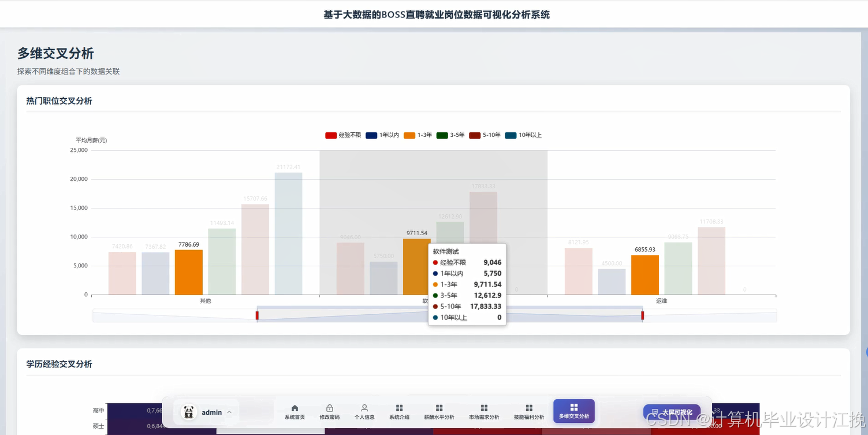The height and width of the screenshot is (435, 868).
Task: Click blue 7367.82 bar in 其他
Action: (x=155, y=273)
